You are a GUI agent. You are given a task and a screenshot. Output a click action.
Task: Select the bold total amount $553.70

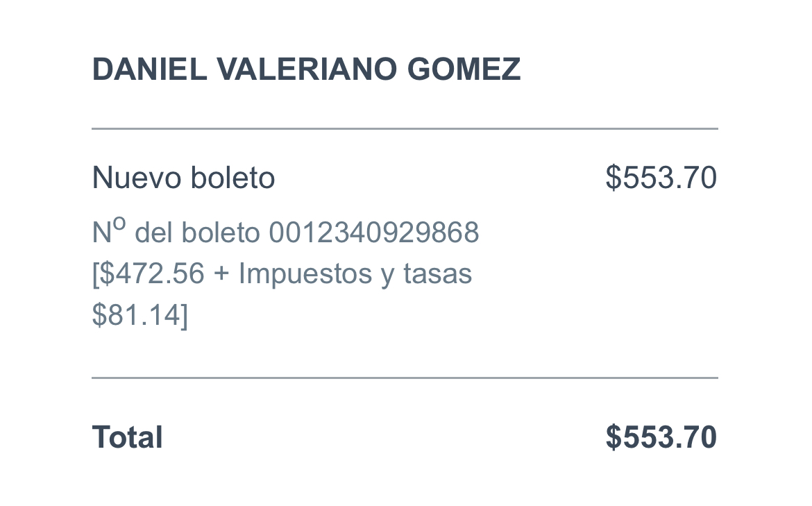point(661,437)
